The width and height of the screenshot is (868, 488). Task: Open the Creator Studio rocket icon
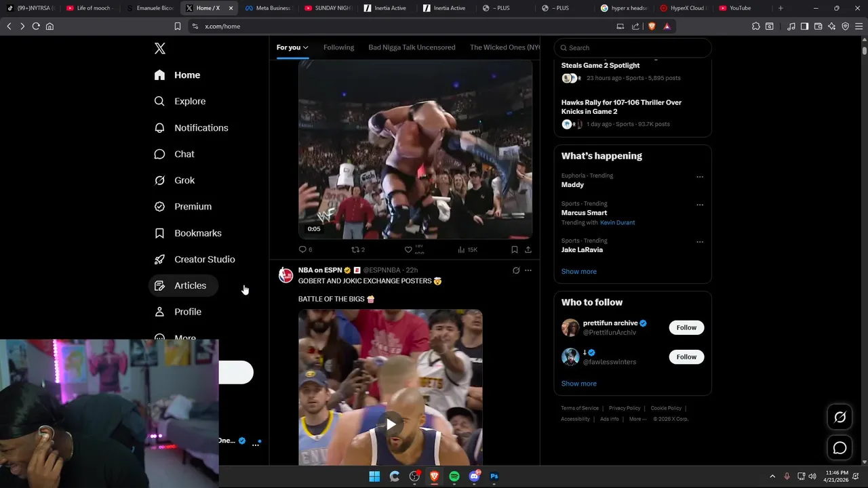pos(159,259)
